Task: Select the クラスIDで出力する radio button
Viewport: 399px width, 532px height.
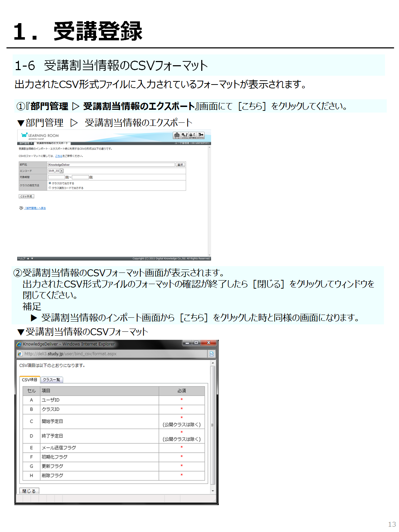Action: coord(50,183)
